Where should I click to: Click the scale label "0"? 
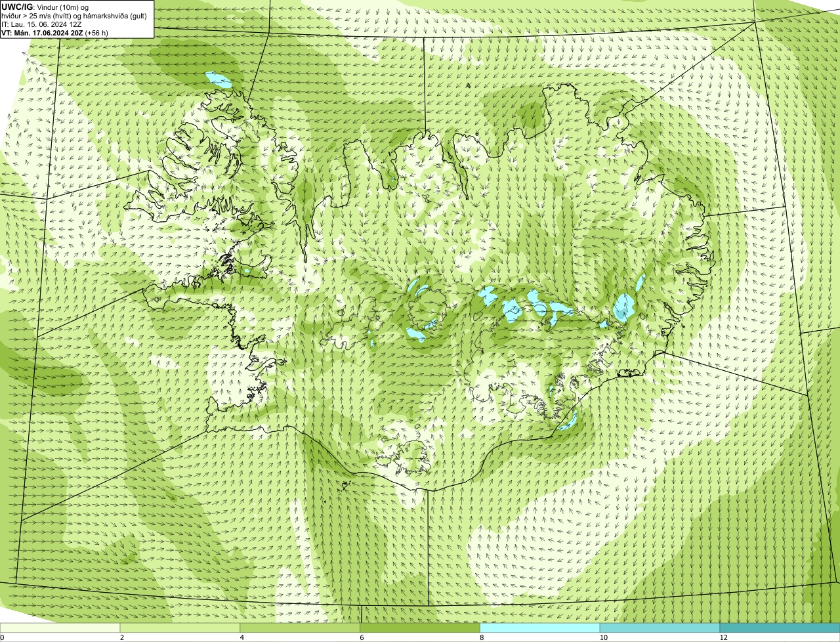(x=2, y=637)
